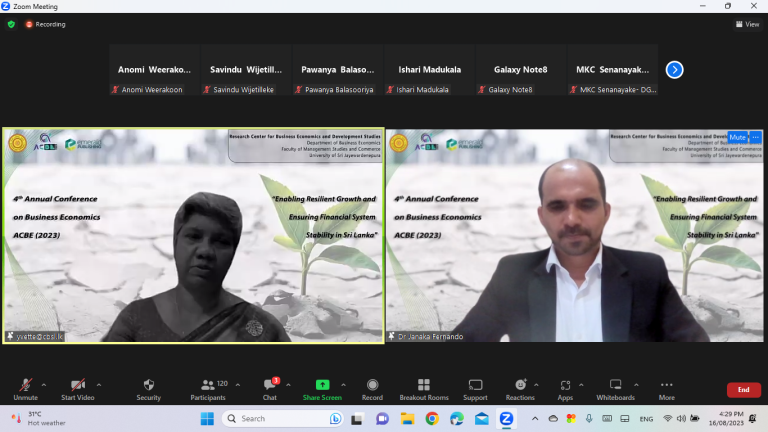Toggle Start Video camera on
Screen dimensions: 768x432
tap(77, 388)
